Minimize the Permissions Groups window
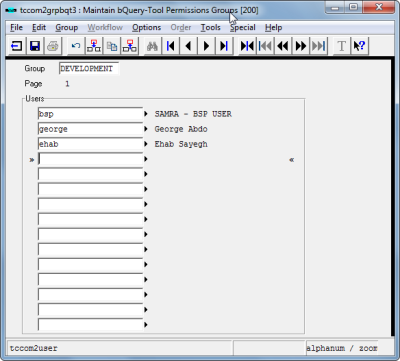 coord(335,7)
